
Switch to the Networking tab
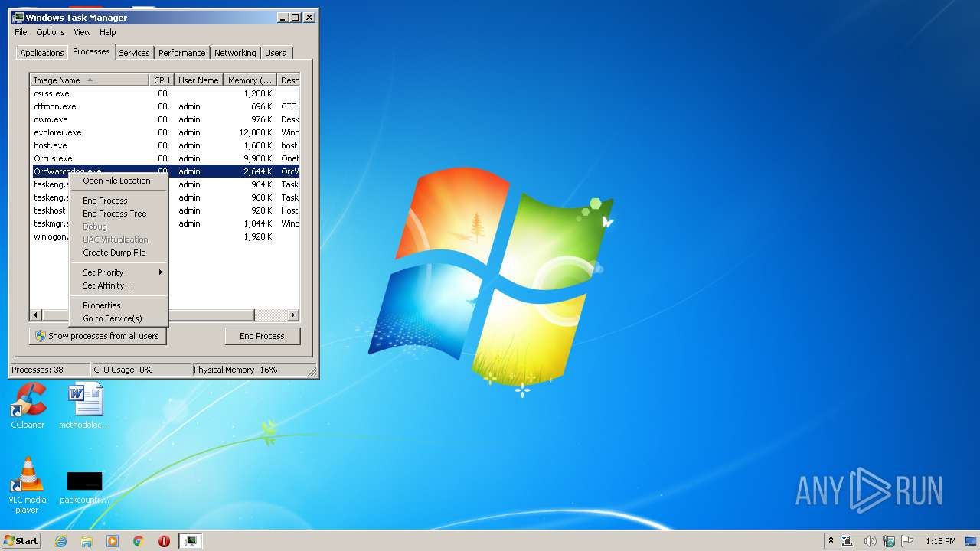[235, 53]
